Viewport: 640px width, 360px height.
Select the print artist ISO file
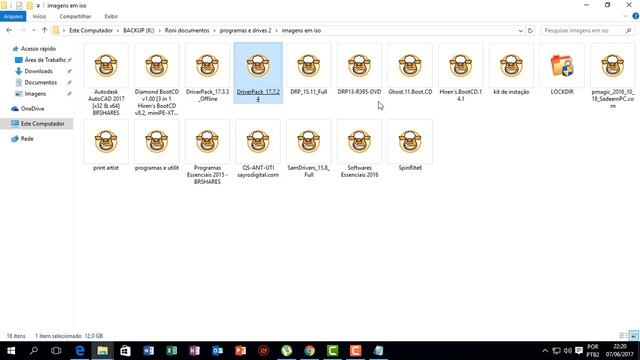point(106,146)
